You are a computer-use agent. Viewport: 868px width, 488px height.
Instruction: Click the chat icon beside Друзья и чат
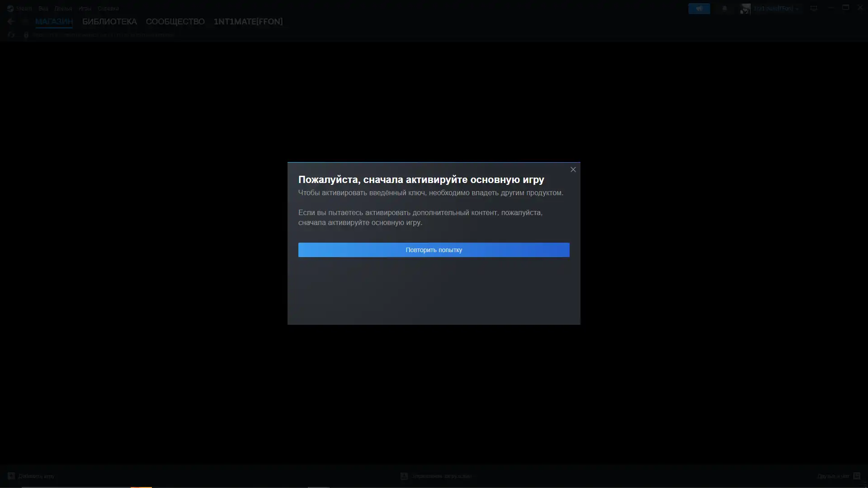point(857,476)
